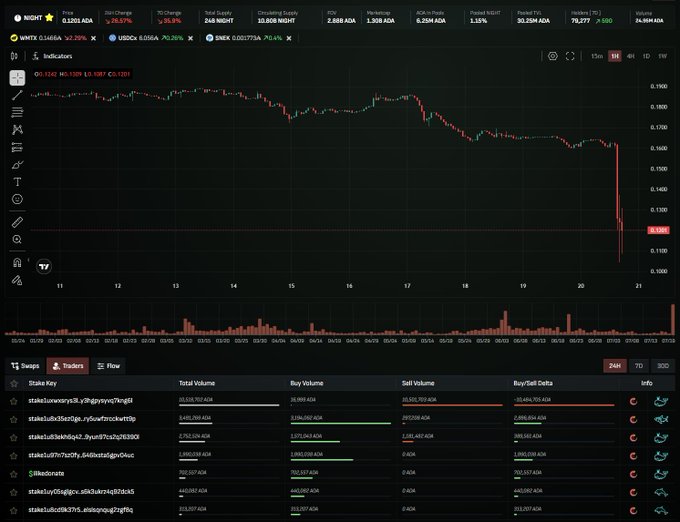
Task: Sort by Total Volume column
Action: [x=197, y=383]
